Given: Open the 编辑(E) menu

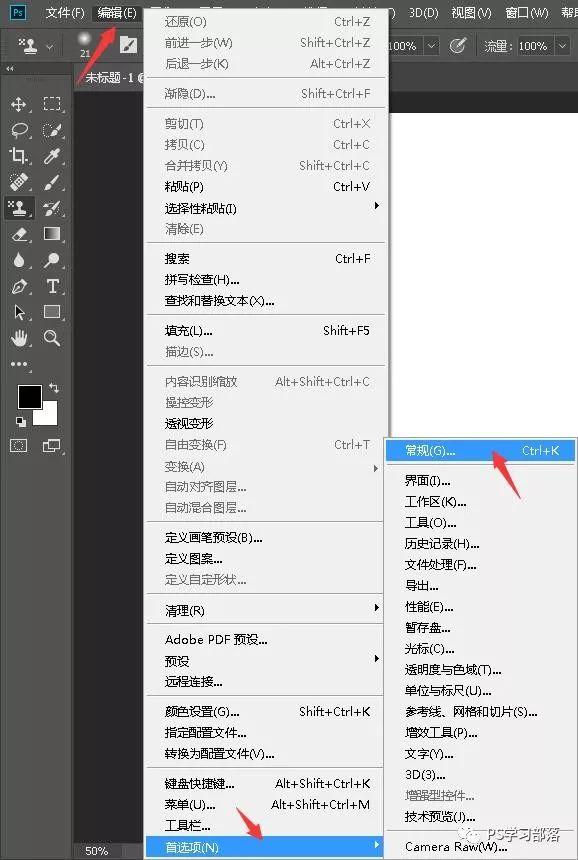Looking at the screenshot, I should click(x=117, y=12).
